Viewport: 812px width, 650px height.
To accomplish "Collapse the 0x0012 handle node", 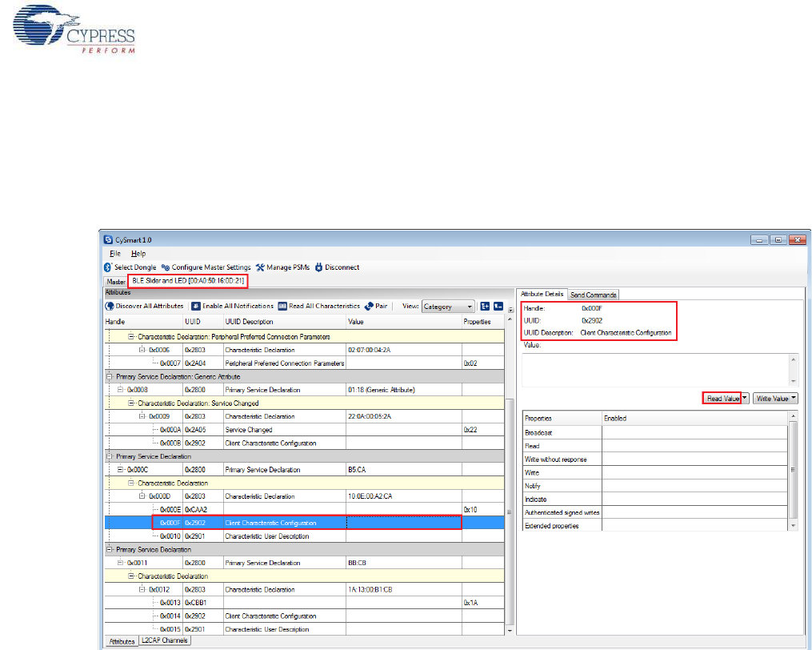I will tap(142, 589).
